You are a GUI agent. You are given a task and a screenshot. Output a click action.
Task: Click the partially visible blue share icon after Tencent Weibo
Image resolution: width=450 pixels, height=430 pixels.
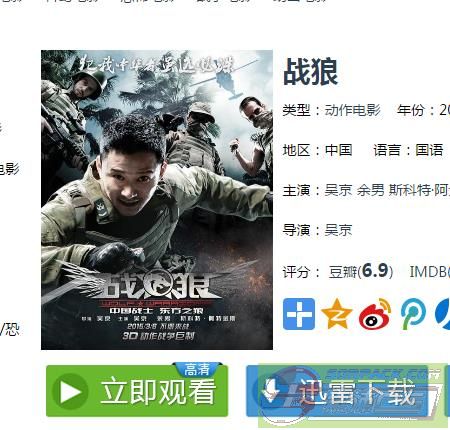click(443, 314)
